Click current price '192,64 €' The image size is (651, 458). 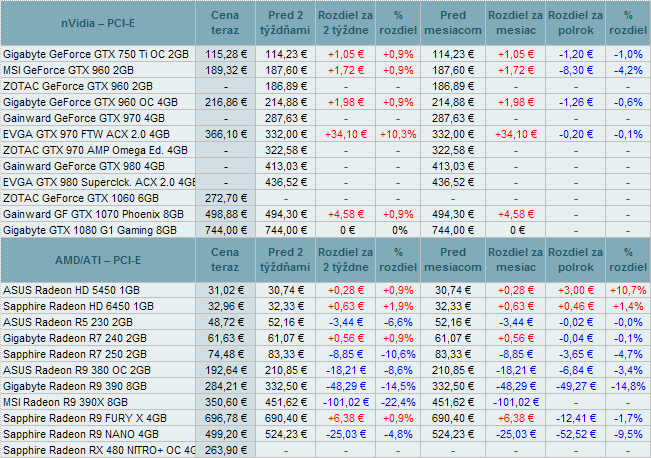pos(226,370)
